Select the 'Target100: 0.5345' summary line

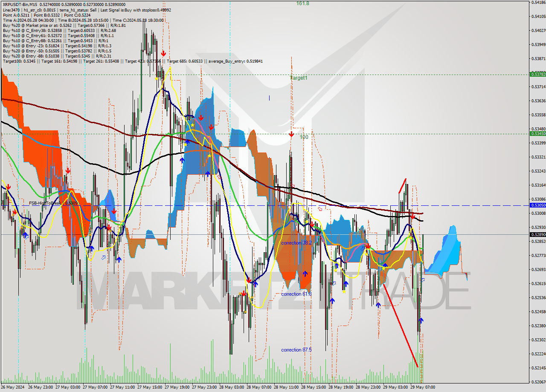click(133, 61)
